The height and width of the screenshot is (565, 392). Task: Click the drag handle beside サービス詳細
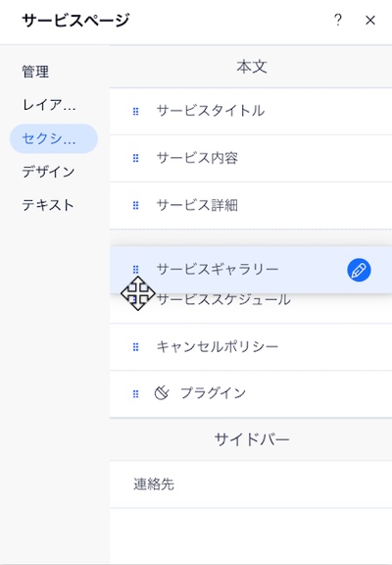[135, 205]
